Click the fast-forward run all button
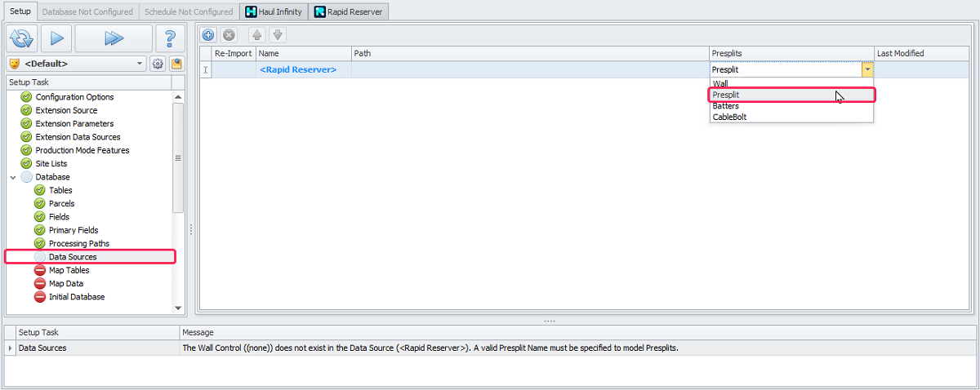Screen dimensions: 980x390 (x=114, y=38)
